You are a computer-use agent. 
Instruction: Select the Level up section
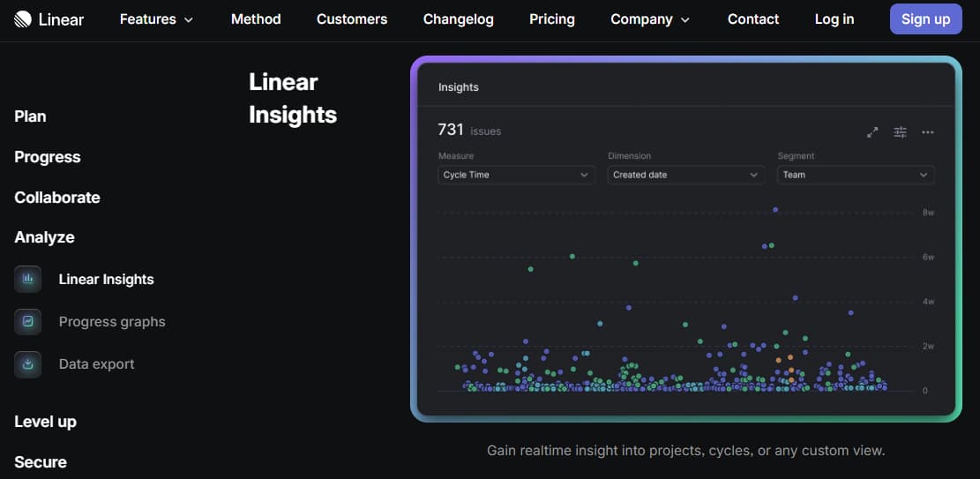tap(45, 422)
